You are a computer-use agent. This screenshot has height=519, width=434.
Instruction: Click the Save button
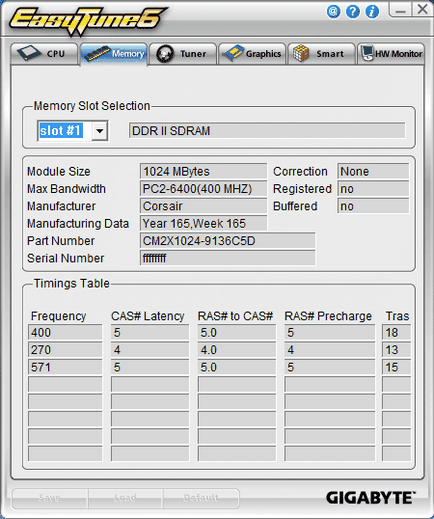point(50,498)
